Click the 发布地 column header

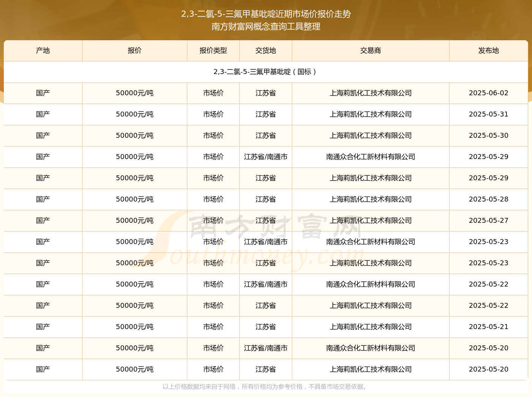point(488,50)
